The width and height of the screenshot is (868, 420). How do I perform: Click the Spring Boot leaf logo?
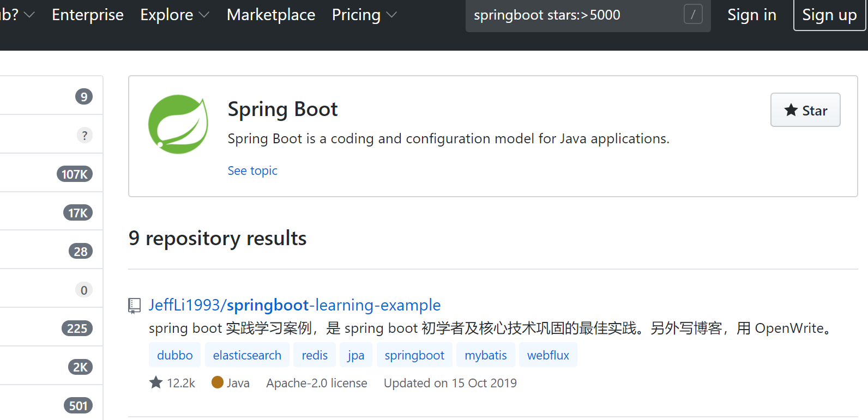click(x=178, y=124)
